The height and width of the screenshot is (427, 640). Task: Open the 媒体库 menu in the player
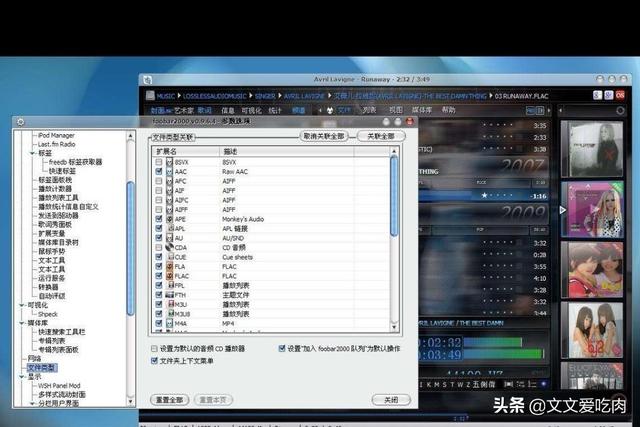(422, 110)
